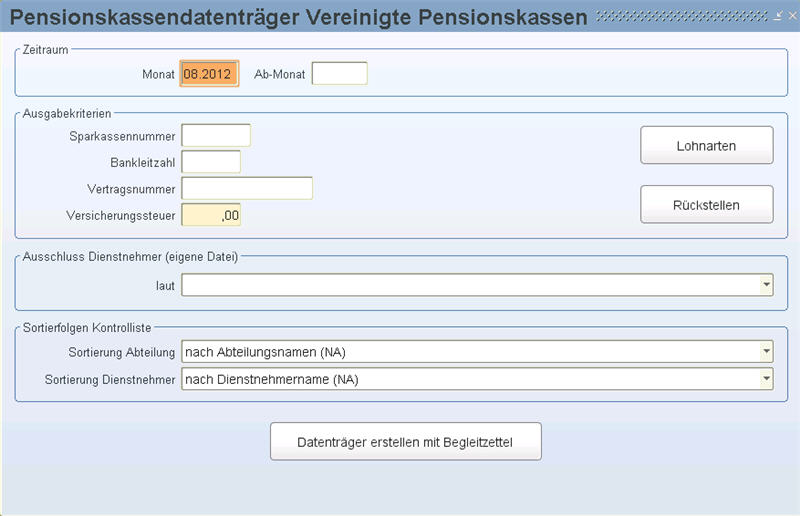Select the 'nach Dienstnehmername (NA)' combo box
The width and height of the screenshot is (800, 516).
point(477,379)
